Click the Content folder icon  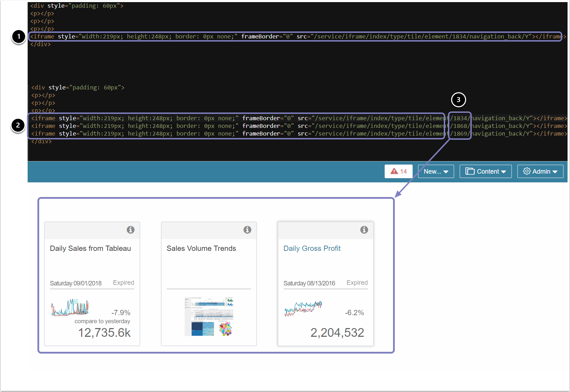pyautogui.click(x=470, y=171)
